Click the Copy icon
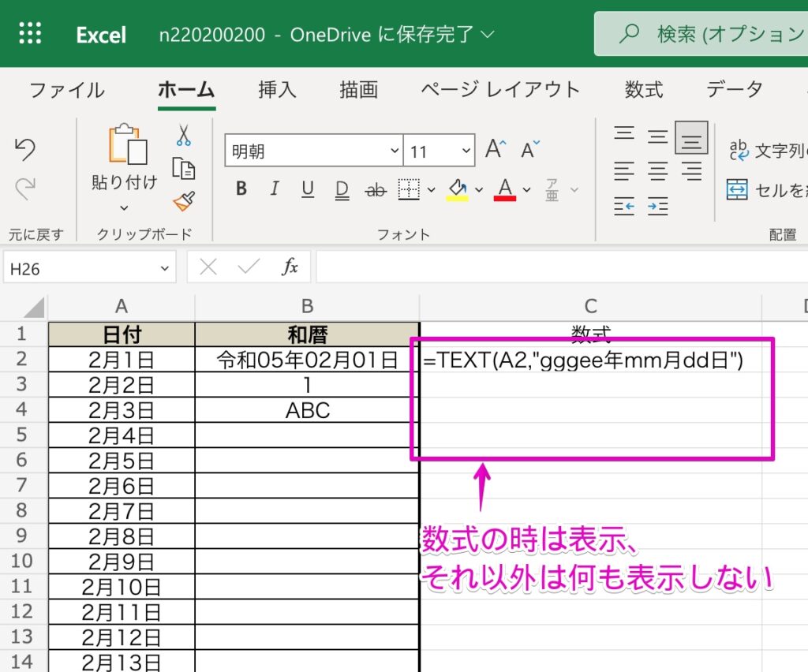This screenshot has width=808, height=672. click(183, 168)
